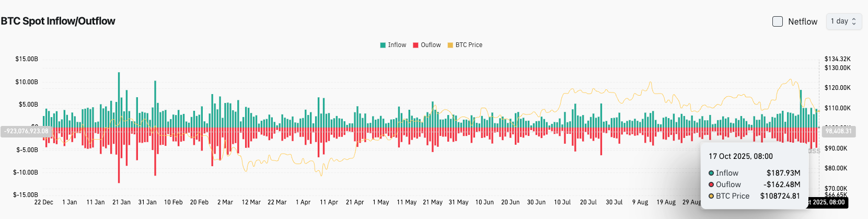Click the yellow BTC Price legend square
Screen dimensions: 868x219
click(450, 45)
